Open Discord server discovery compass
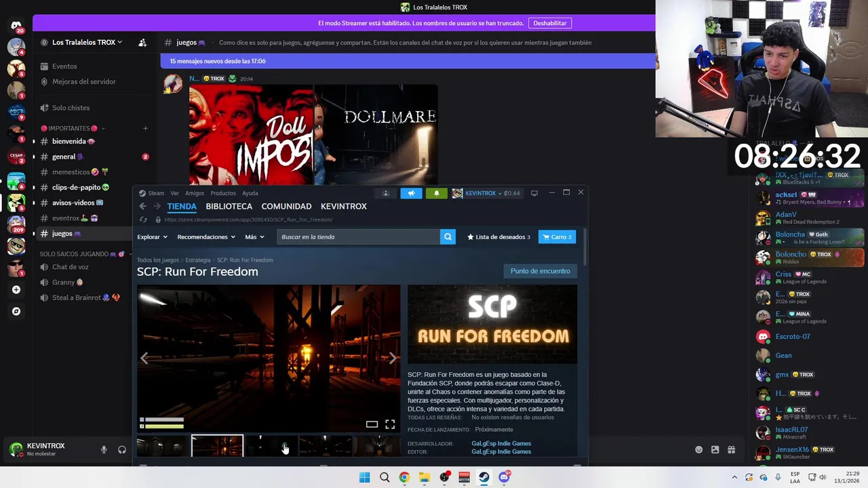868x488 pixels. coord(16,311)
